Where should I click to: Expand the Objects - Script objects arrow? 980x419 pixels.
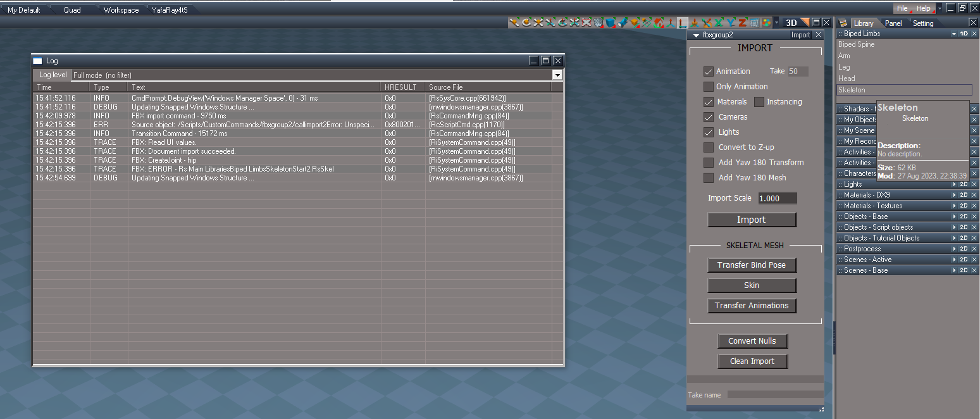[x=954, y=227]
